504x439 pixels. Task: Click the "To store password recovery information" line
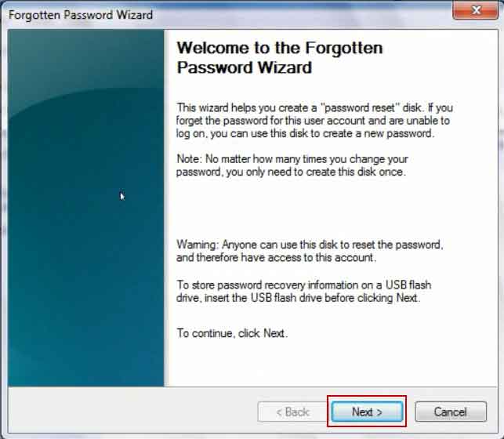[304, 285]
